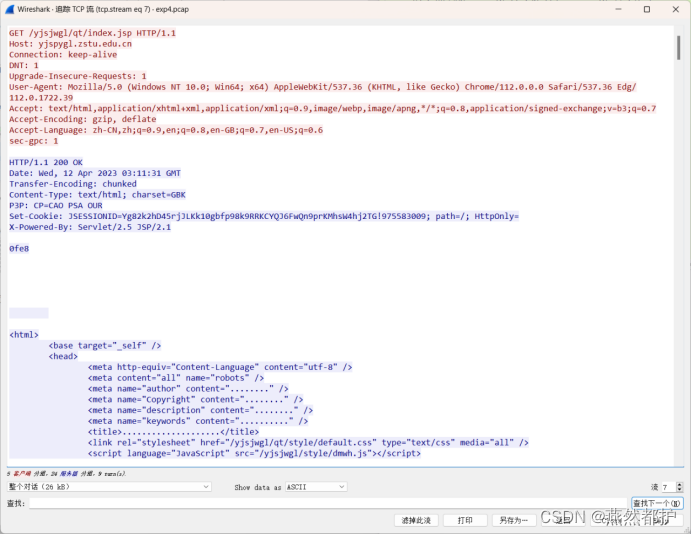The height and width of the screenshot is (535, 691).
Task: Click the <base target="_self" /> line
Action: 105,346
